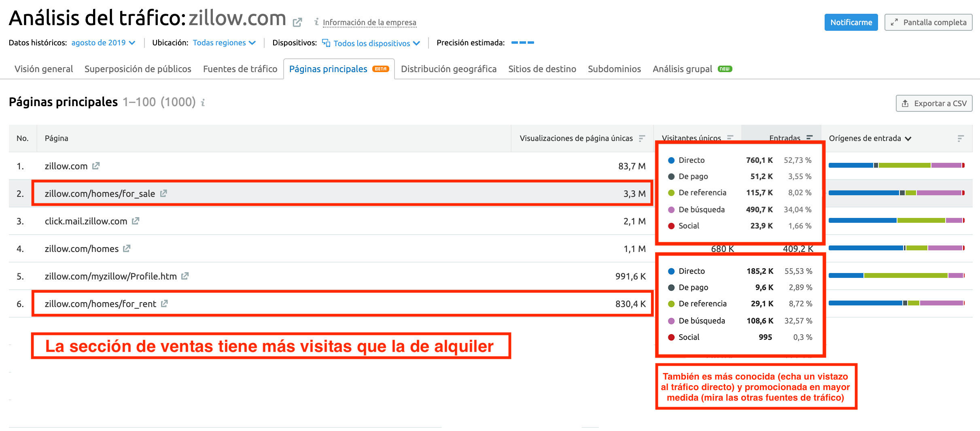Click zillow.com/homes page name in row 4
Viewport: 980px width, 431px height.
[x=82, y=249]
